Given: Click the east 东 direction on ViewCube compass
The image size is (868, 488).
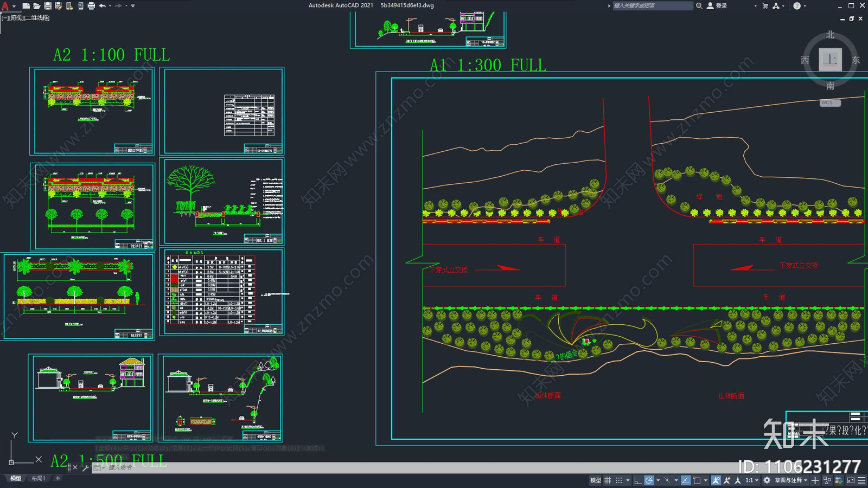Looking at the screenshot, I should point(856,60).
